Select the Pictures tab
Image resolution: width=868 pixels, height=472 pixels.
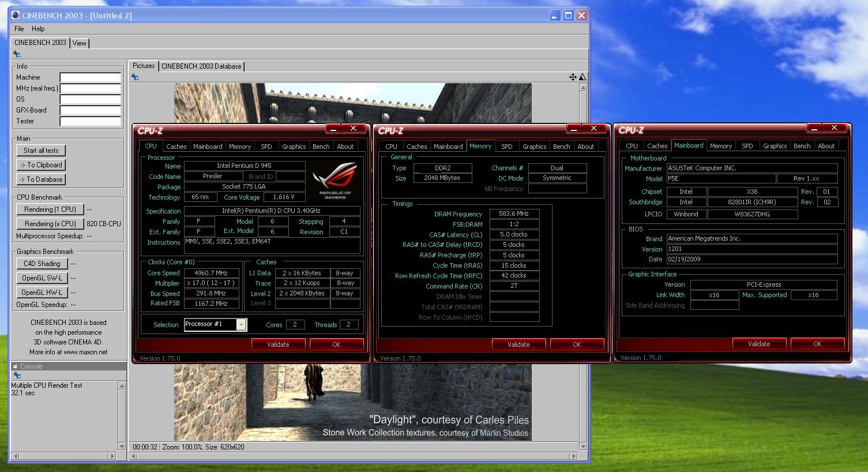tap(144, 66)
